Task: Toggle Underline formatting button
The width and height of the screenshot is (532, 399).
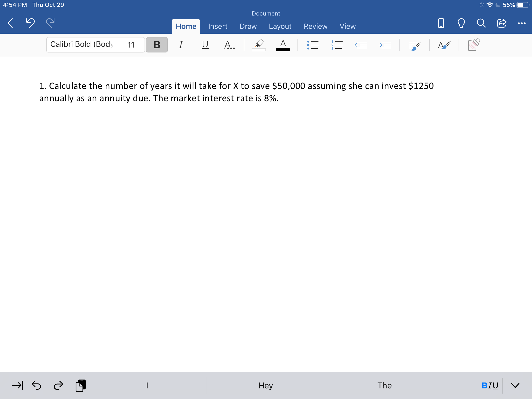Action: [205, 45]
